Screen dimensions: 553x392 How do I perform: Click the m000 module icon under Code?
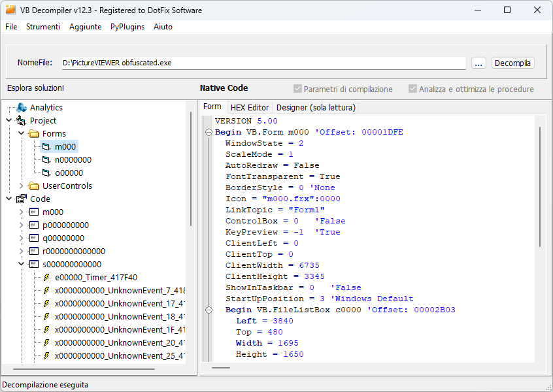coord(34,212)
